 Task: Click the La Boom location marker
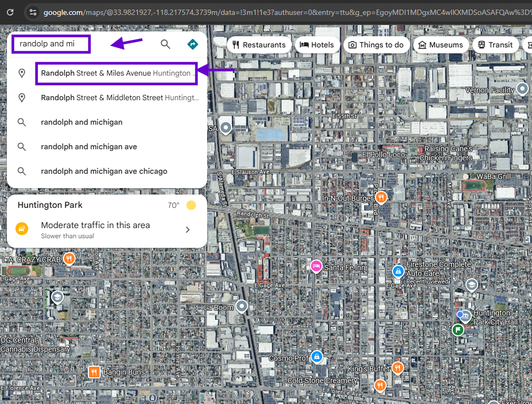[x=242, y=306]
